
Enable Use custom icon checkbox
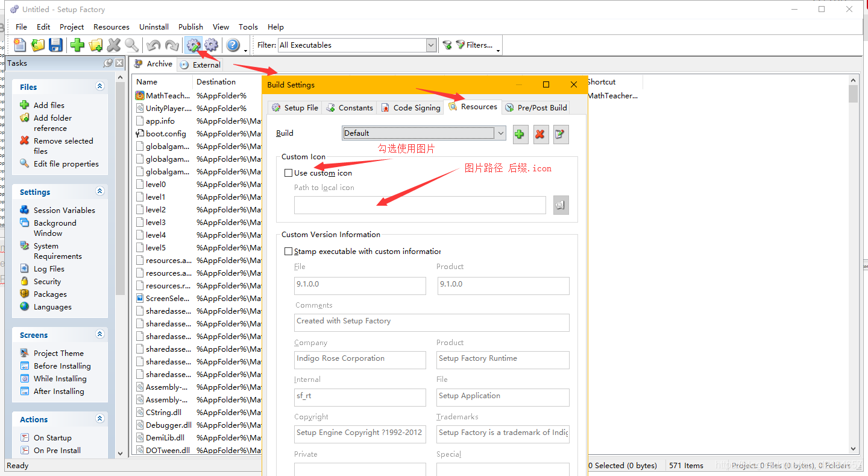tap(288, 173)
